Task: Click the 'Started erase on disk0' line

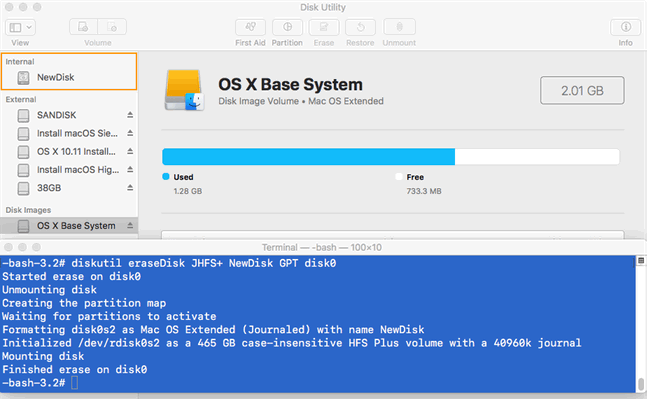Action: point(71,276)
